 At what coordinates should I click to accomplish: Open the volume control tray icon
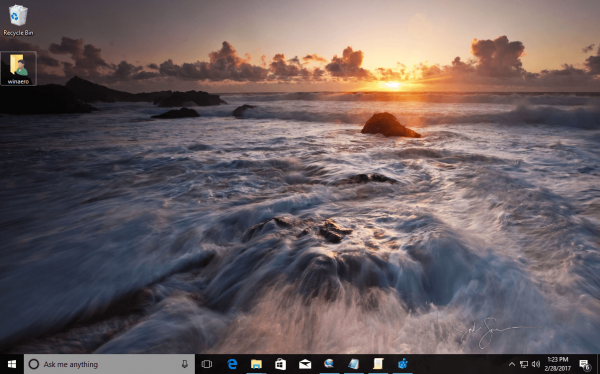pos(536,364)
